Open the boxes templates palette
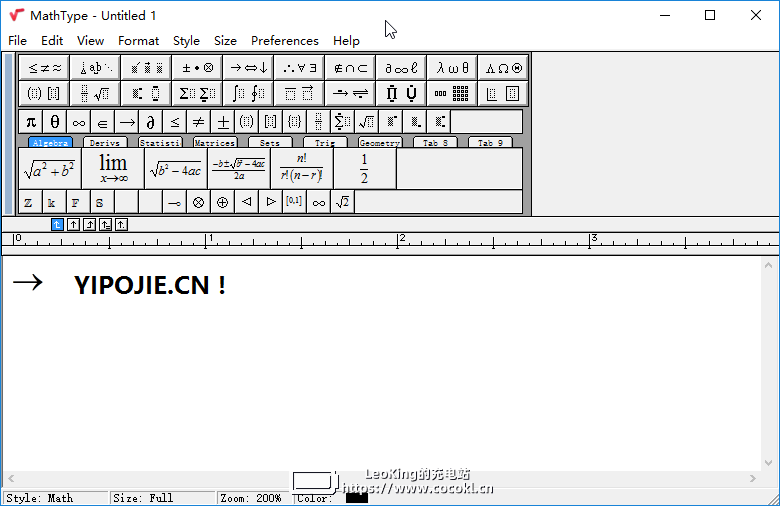The image size is (780, 506). tap(503, 93)
